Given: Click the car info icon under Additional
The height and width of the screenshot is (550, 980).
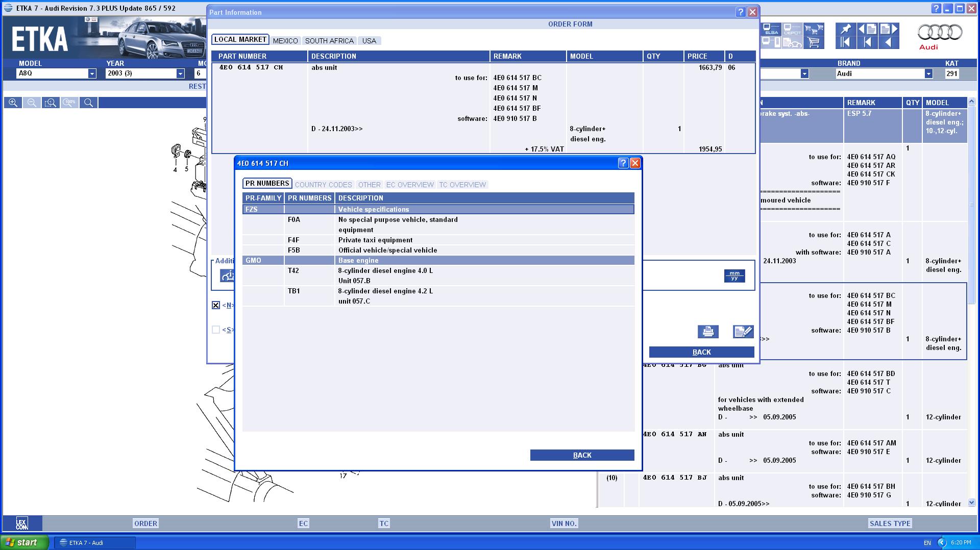Looking at the screenshot, I should (227, 276).
